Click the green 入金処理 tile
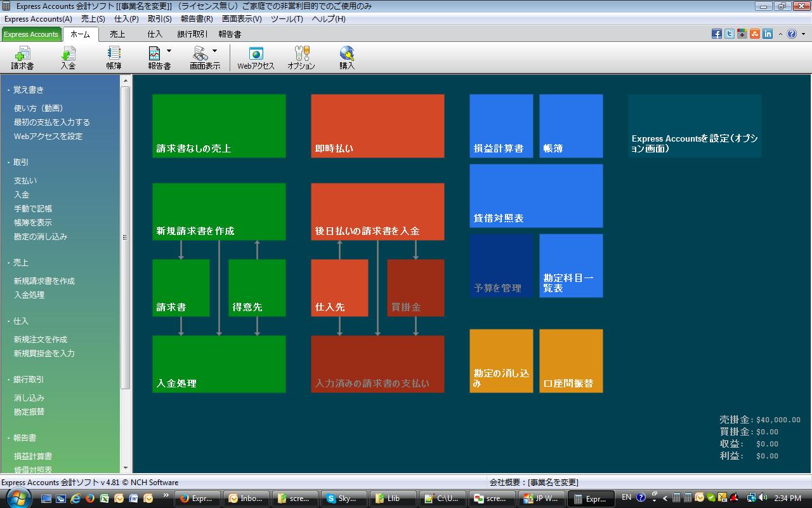The height and width of the screenshot is (508, 812). point(219,364)
